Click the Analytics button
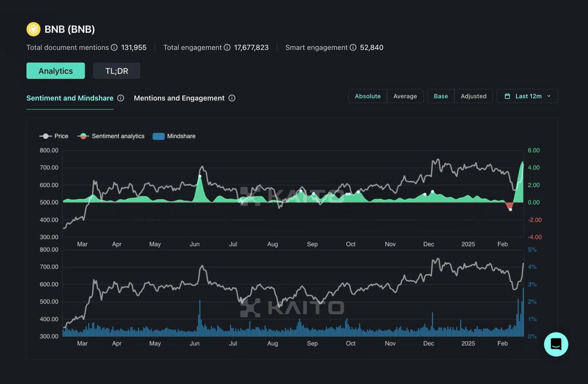Screen dimensions: 588x384 tap(55, 71)
